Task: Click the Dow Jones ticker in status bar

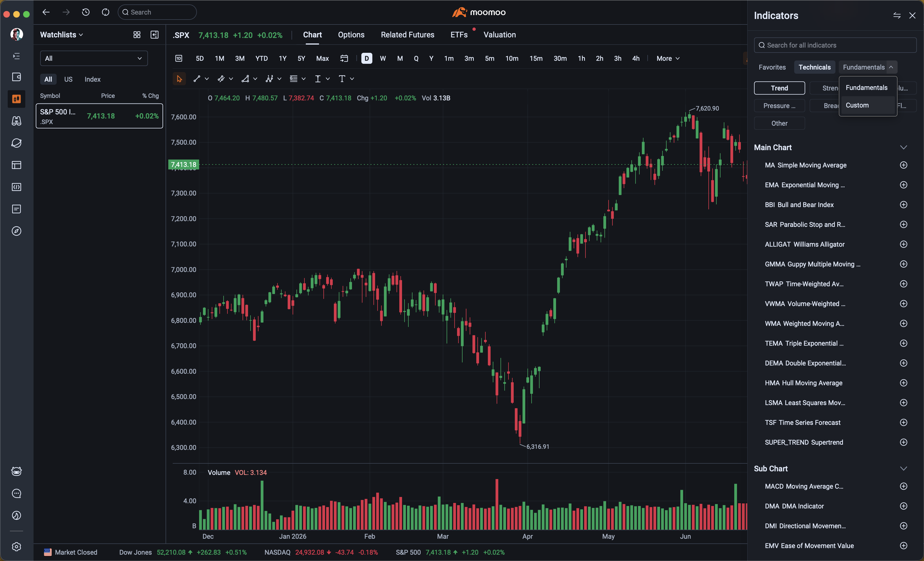Action: click(x=183, y=552)
